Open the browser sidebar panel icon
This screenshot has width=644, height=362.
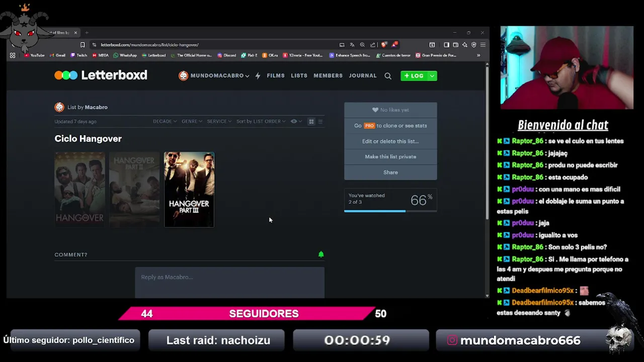click(446, 45)
